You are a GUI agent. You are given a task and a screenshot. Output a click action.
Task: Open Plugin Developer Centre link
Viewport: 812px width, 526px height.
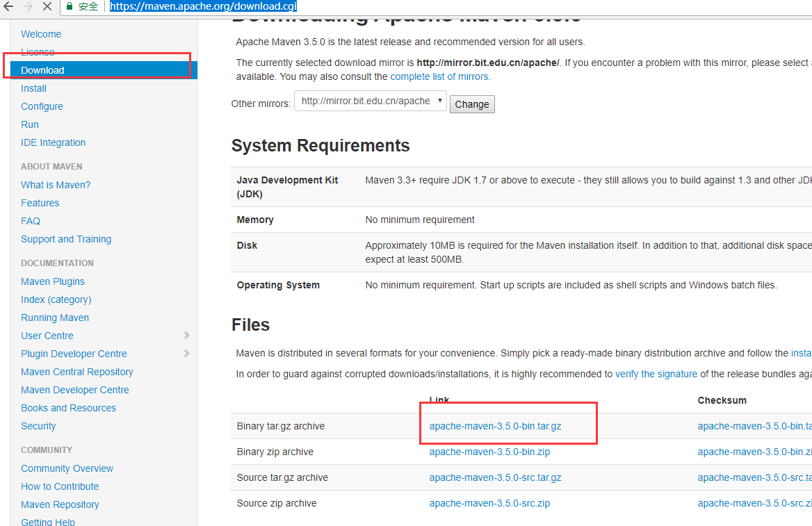(x=74, y=354)
